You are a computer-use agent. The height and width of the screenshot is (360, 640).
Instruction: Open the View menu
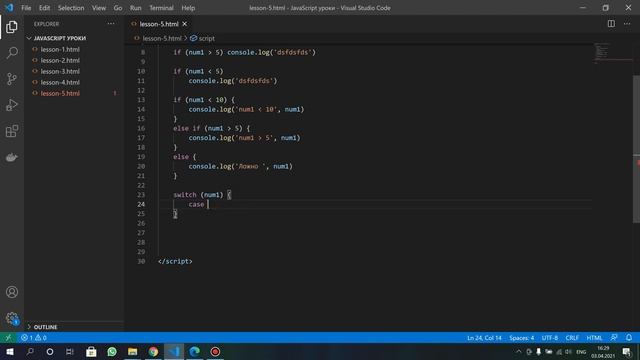tap(99, 8)
